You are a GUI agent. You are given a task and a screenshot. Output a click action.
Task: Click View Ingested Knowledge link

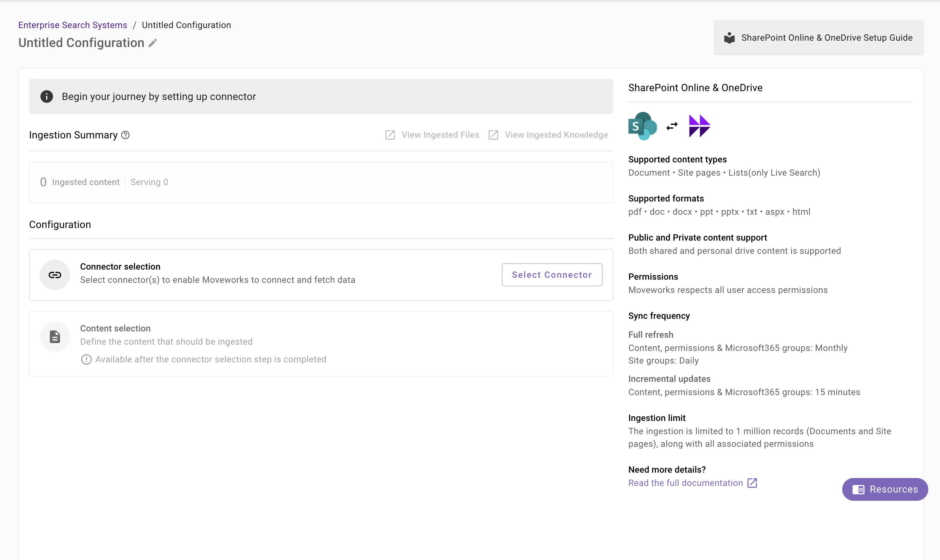coord(548,135)
